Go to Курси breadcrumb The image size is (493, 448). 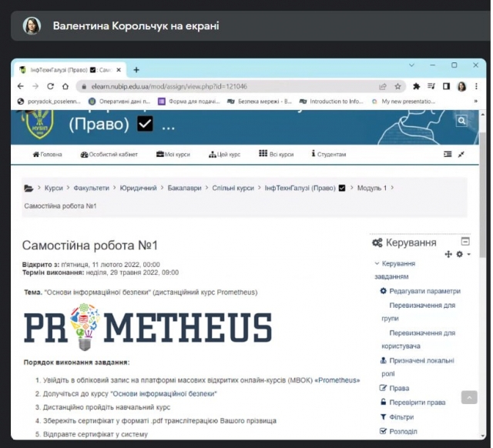tap(53, 188)
